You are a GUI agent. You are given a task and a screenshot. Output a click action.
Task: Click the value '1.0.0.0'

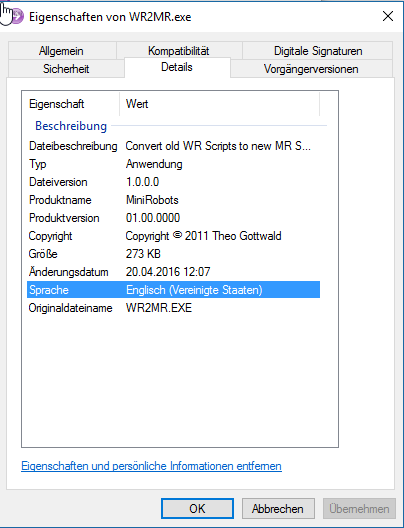click(142, 182)
